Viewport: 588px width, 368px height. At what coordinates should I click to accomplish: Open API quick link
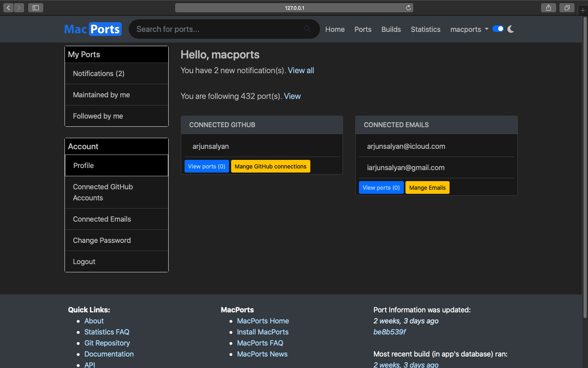pos(89,365)
